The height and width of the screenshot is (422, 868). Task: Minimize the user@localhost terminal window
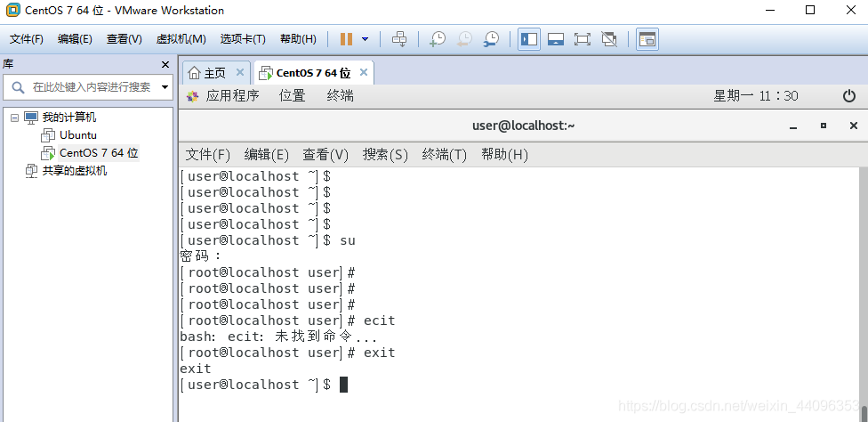click(793, 126)
